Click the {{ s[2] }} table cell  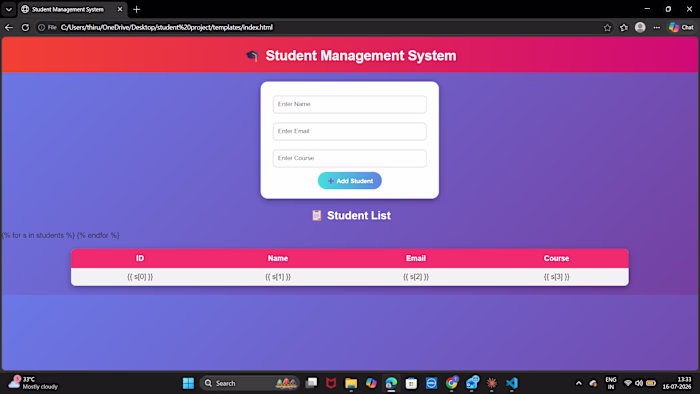pyautogui.click(x=416, y=277)
